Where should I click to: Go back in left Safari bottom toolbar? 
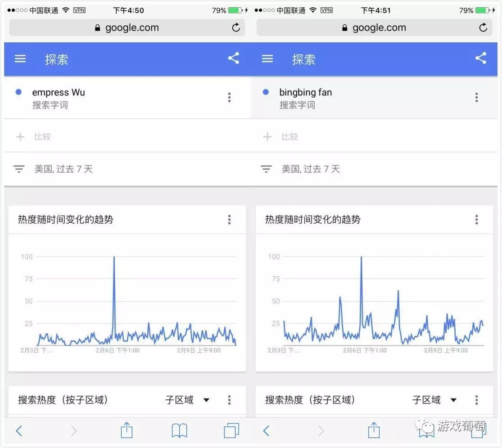tap(19, 431)
